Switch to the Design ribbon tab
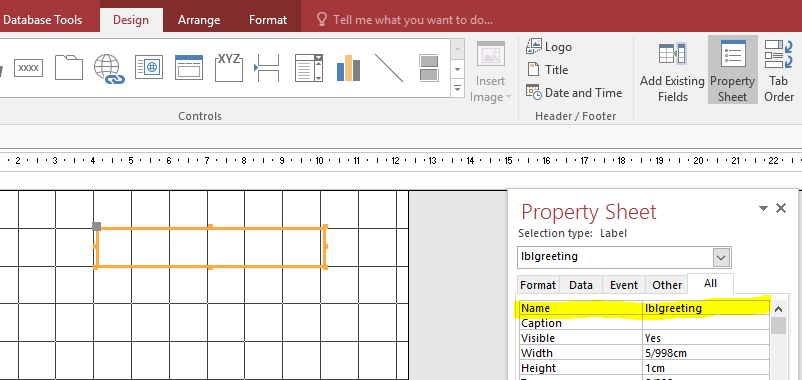 click(x=131, y=20)
